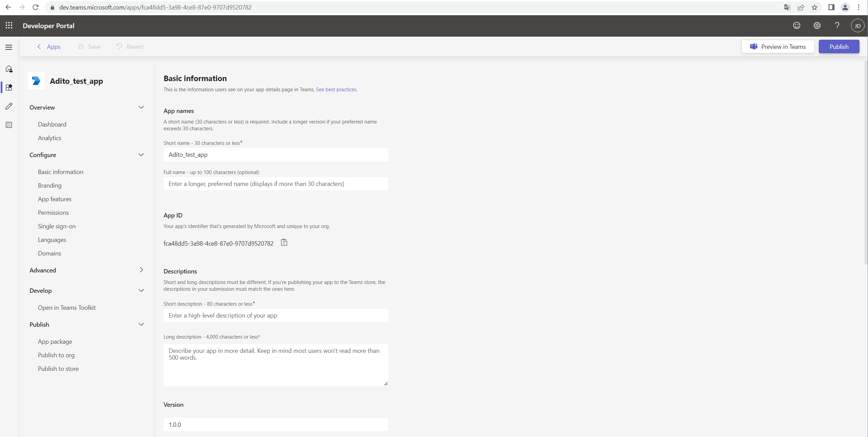
Task: Collapse the Publish section chevron
Action: pyautogui.click(x=141, y=324)
